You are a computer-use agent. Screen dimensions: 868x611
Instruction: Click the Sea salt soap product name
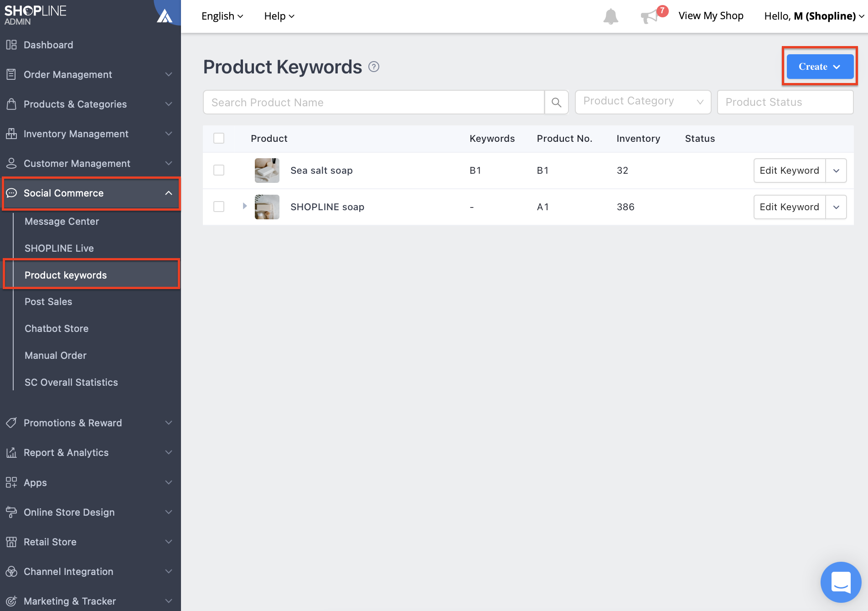[321, 171]
